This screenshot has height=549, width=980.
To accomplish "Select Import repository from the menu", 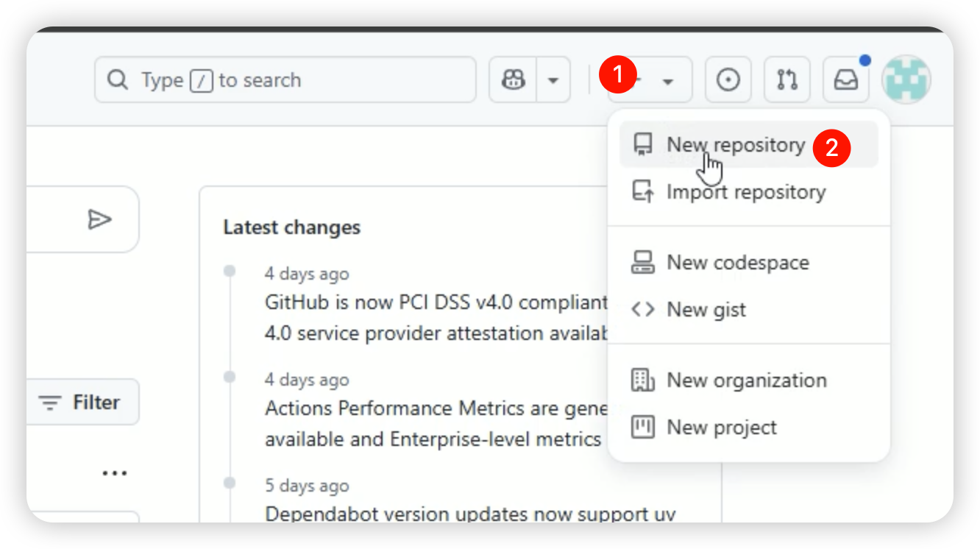I will coord(745,192).
